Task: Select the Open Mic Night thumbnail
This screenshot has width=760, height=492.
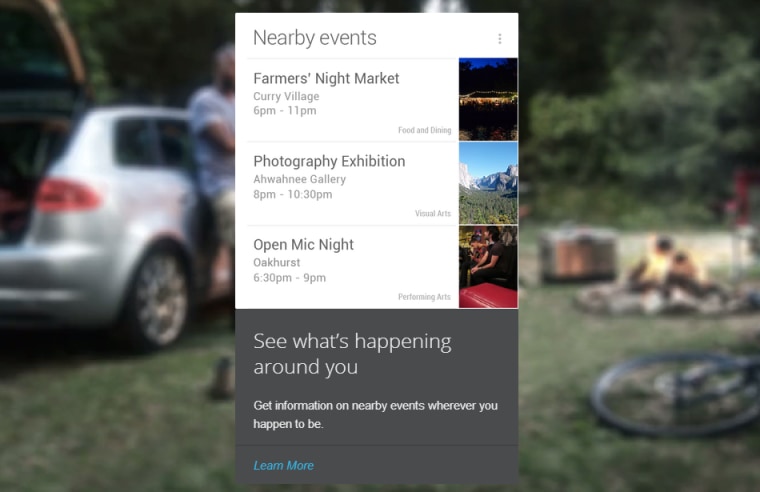Action: 488,267
